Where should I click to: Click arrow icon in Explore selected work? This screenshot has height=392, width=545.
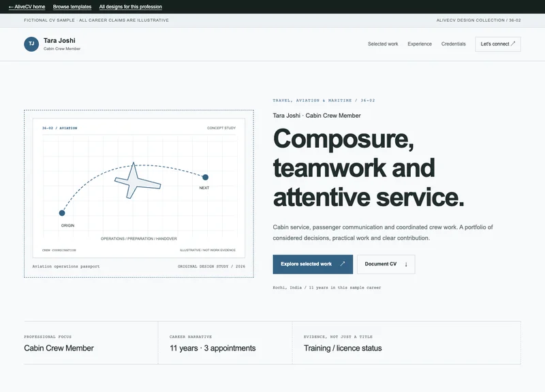tap(343, 264)
